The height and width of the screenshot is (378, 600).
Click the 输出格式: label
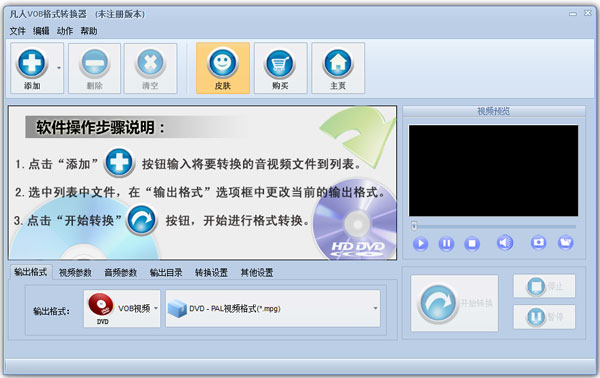click(52, 311)
